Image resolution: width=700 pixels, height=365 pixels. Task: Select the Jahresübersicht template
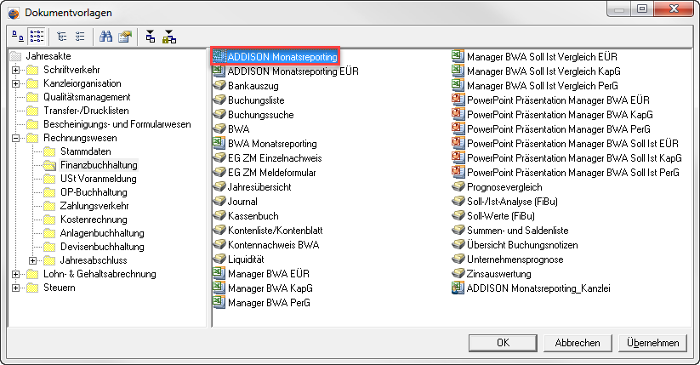[x=259, y=187]
